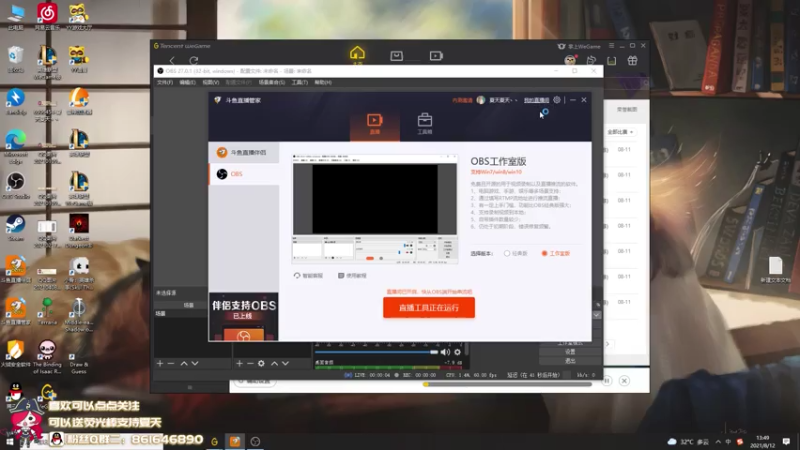Open OBS 文件 menu
Screen dimensions: 800x450
(164, 82)
